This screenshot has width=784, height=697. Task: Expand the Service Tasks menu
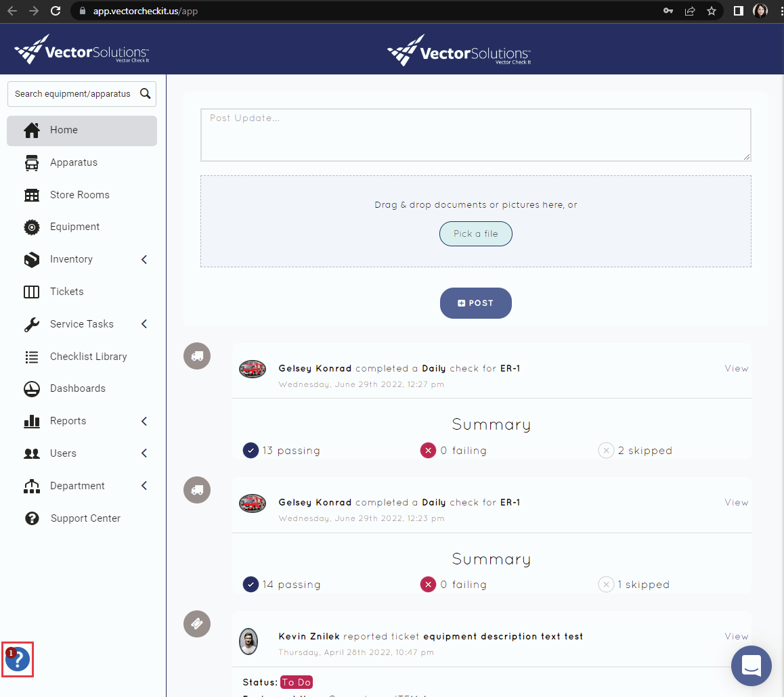pos(80,323)
